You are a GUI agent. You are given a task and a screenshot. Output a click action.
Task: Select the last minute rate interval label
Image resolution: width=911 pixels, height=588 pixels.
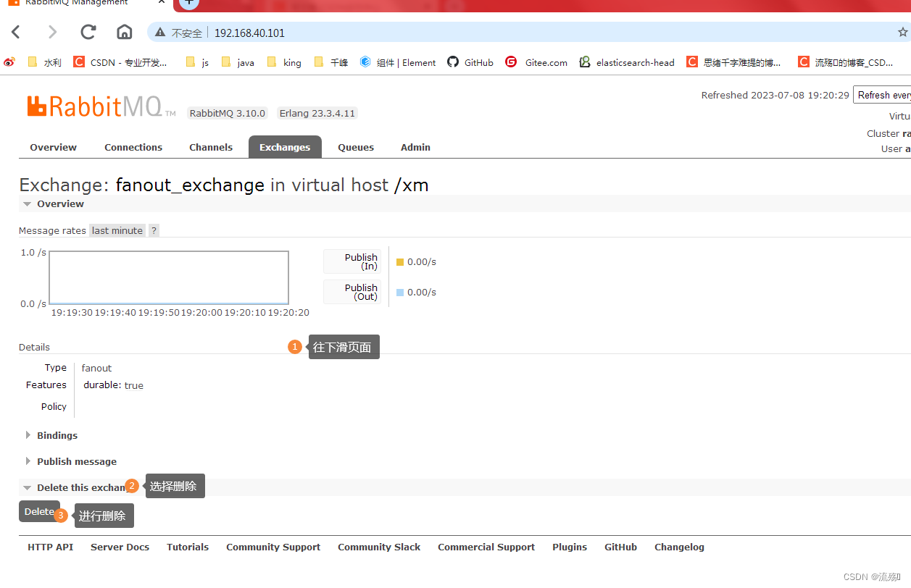(117, 230)
